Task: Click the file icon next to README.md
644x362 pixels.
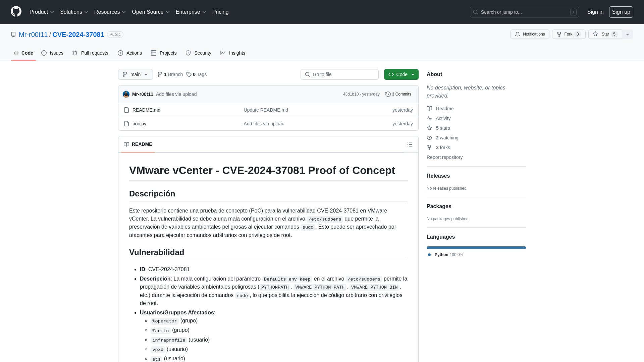Action: 126,110
